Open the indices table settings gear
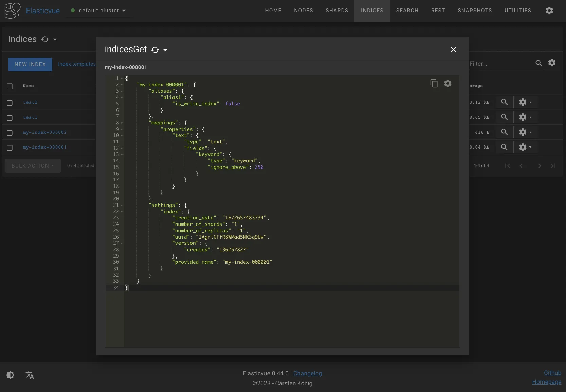566x392 pixels. [x=552, y=63]
